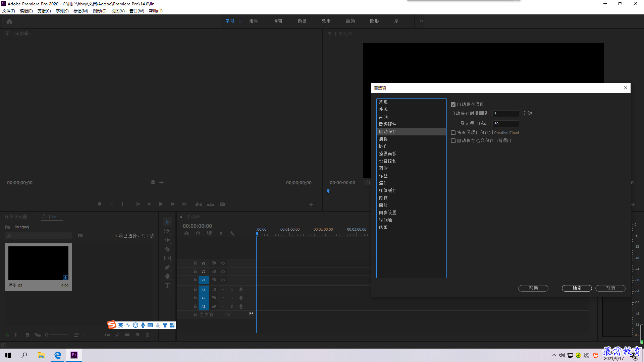This screenshot has height=362, width=644.
Task: Open Source monitor button editor plus
Action: (311, 204)
